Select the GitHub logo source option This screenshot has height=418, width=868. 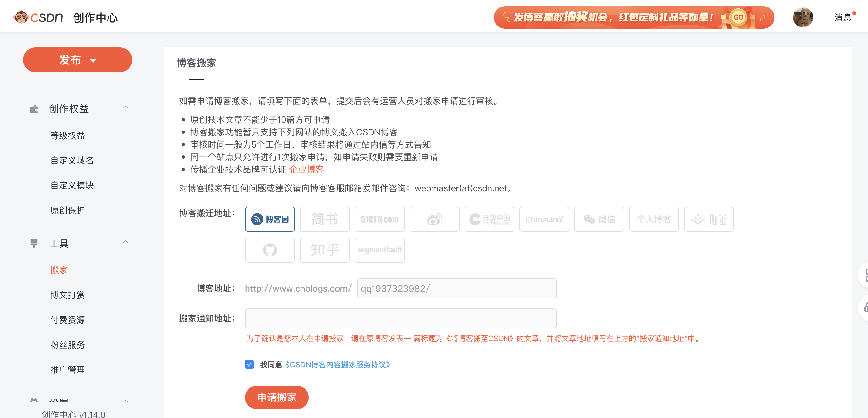(x=270, y=250)
